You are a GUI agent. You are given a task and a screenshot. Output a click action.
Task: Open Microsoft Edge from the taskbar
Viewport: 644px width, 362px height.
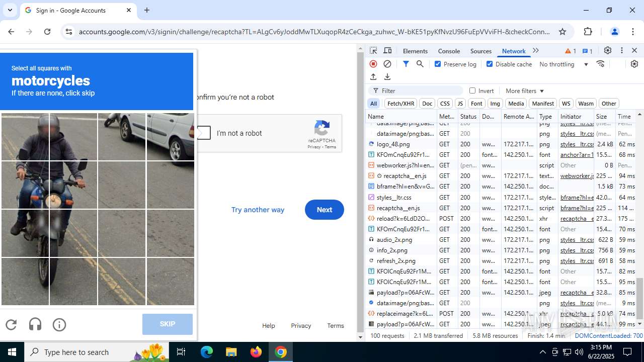tap(207, 352)
